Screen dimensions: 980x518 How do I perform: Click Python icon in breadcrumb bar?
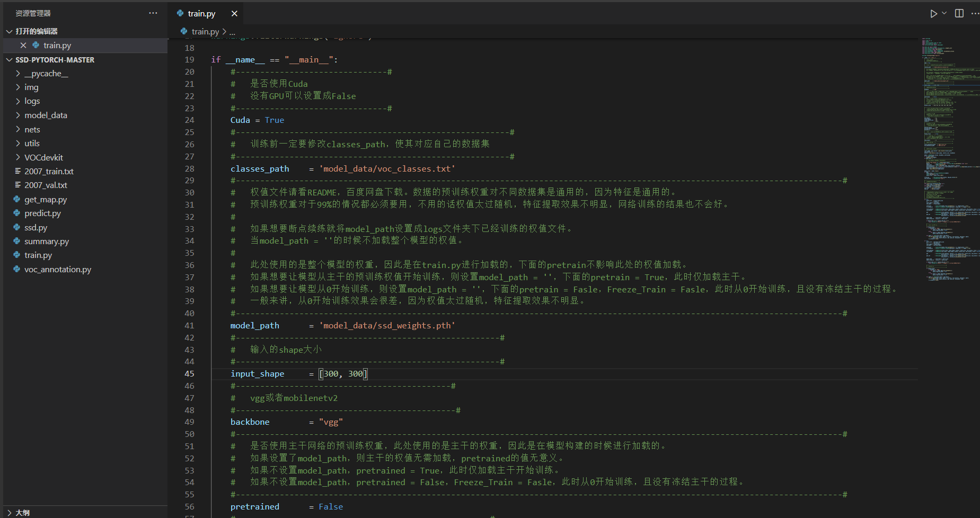click(x=184, y=32)
